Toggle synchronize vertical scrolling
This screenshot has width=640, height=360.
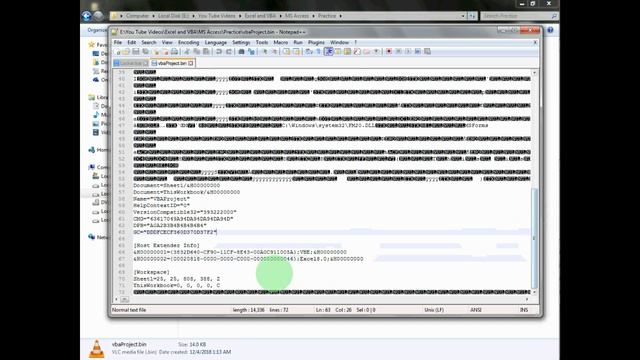(x=287, y=51)
